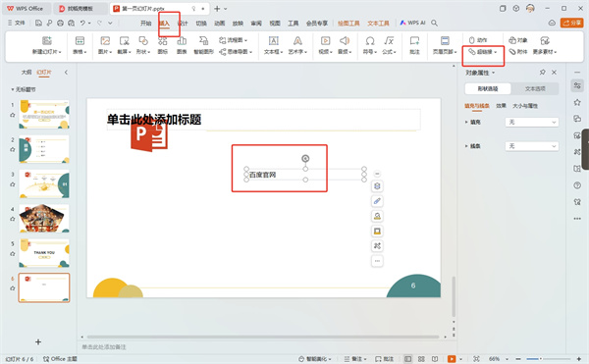Click the pen edit icon in floating toolbar
The width and height of the screenshot is (589, 364).
pyautogui.click(x=377, y=201)
